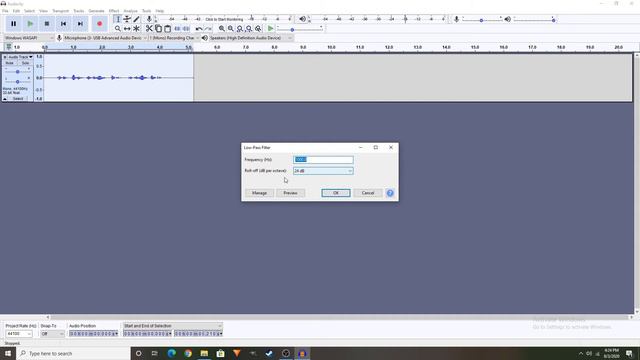Click the Audio Track gain slider
The width and height of the screenshot is (640, 360).
[18, 71]
